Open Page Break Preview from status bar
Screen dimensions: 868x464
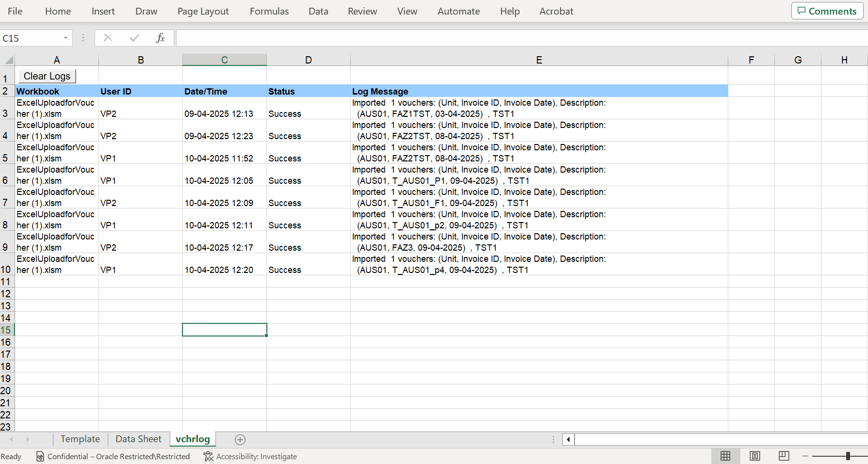click(784, 456)
